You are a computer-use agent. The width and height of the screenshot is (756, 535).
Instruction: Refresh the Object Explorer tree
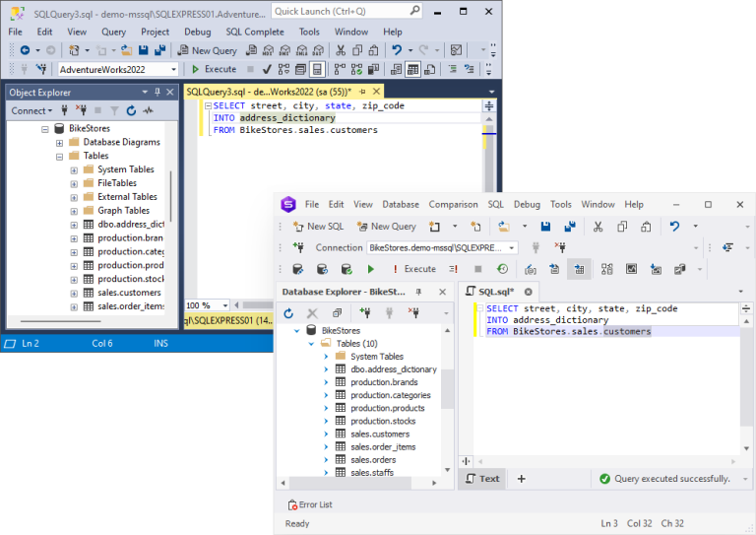[131, 111]
